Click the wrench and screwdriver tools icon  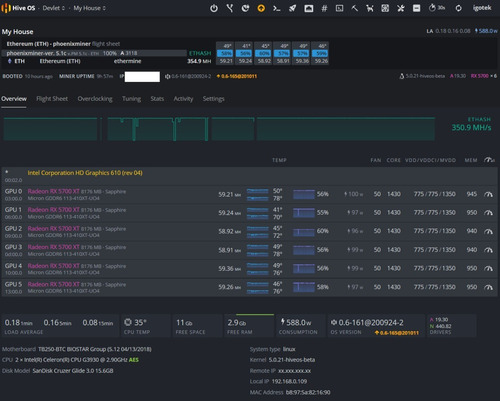[401, 8]
